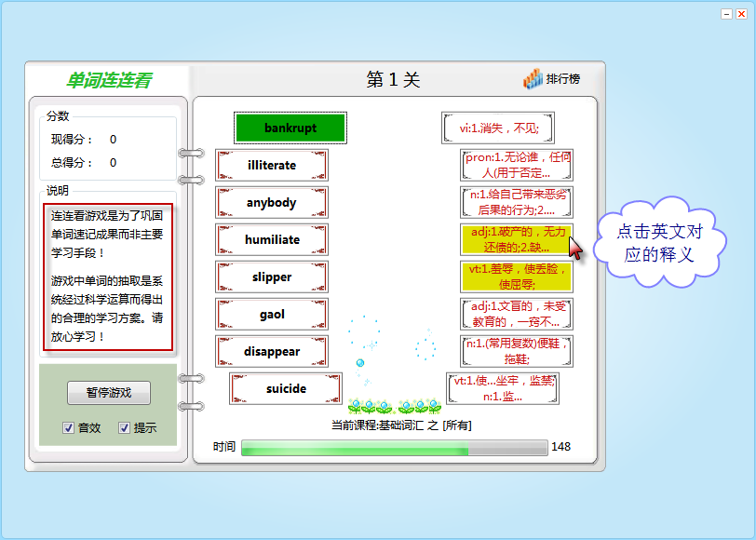This screenshot has width=756, height=540.
Task: Pick definition 'vt:1.羞辱，使丢脸'
Action: tap(517, 277)
